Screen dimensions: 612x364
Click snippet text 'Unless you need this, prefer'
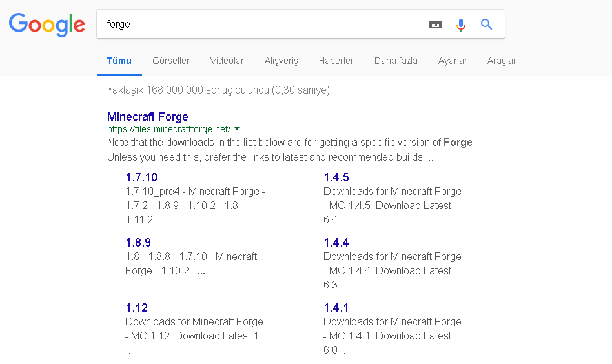[x=168, y=157]
